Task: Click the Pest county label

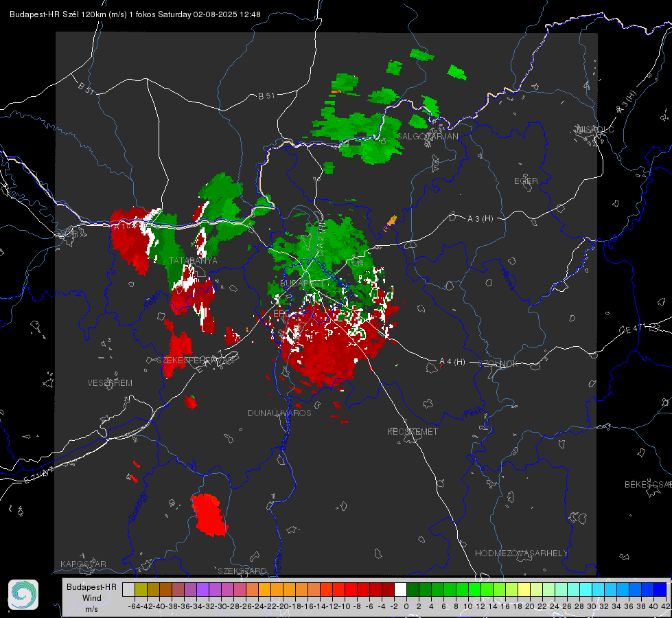Action: 472,413
